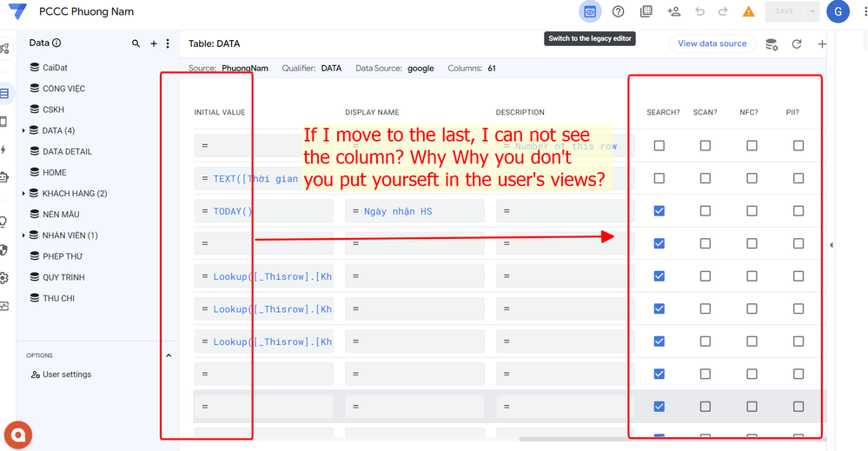868x451 pixels.
Task: Click the SEARCH? column header
Action: click(x=663, y=112)
